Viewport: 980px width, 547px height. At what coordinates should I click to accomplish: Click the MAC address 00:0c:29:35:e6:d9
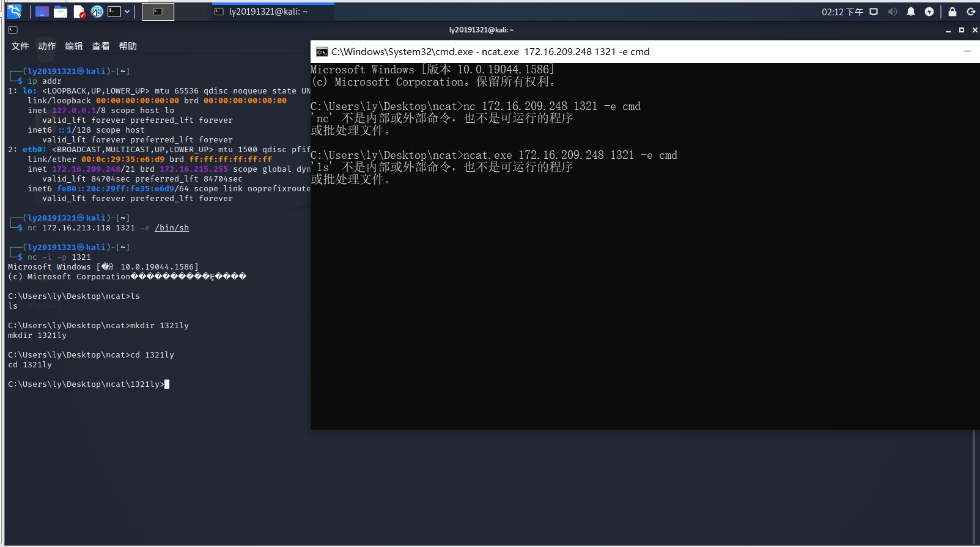[x=123, y=160]
